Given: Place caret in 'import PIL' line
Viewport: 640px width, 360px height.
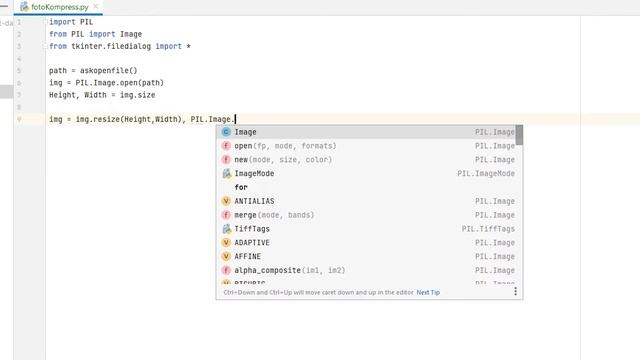Looking at the screenshot, I should tap(71, 22).
